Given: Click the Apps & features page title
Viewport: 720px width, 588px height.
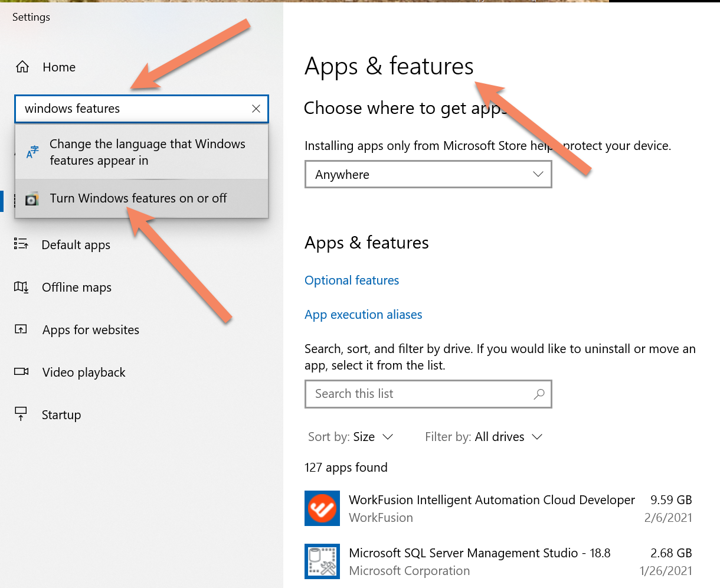Looking at the screenshot, I should [x=389, y=67].
